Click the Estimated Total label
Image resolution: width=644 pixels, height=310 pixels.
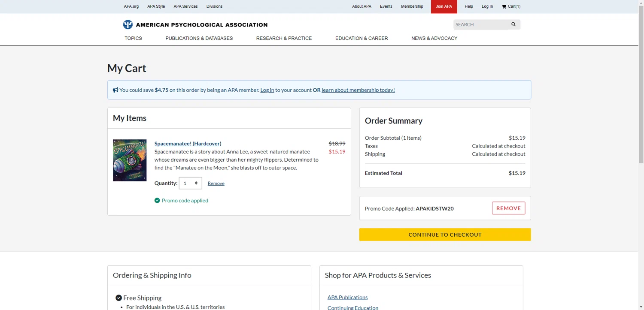point(383,173)
